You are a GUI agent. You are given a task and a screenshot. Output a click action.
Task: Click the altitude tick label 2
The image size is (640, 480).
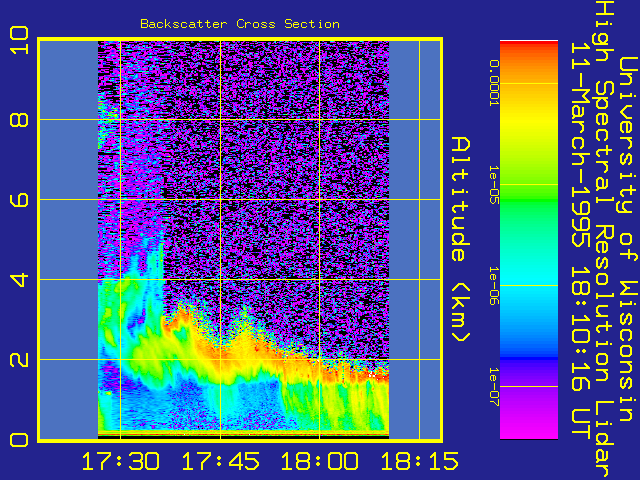pos(19,360)
